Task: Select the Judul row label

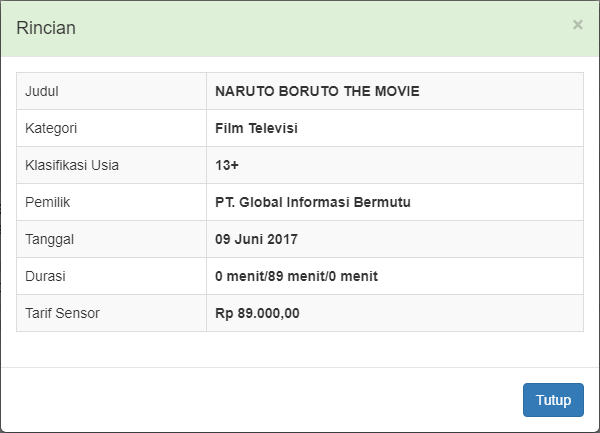Action: (x=42, y=91)
